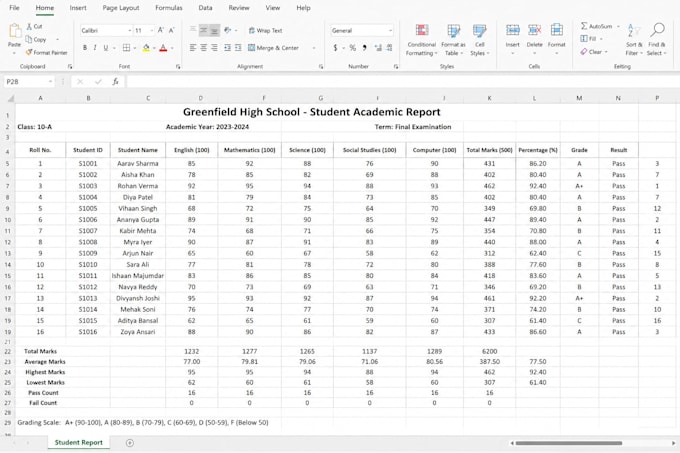Click the Select All corner triangle
The width and height of the screenshot is (680, 453).
(10, 98)
